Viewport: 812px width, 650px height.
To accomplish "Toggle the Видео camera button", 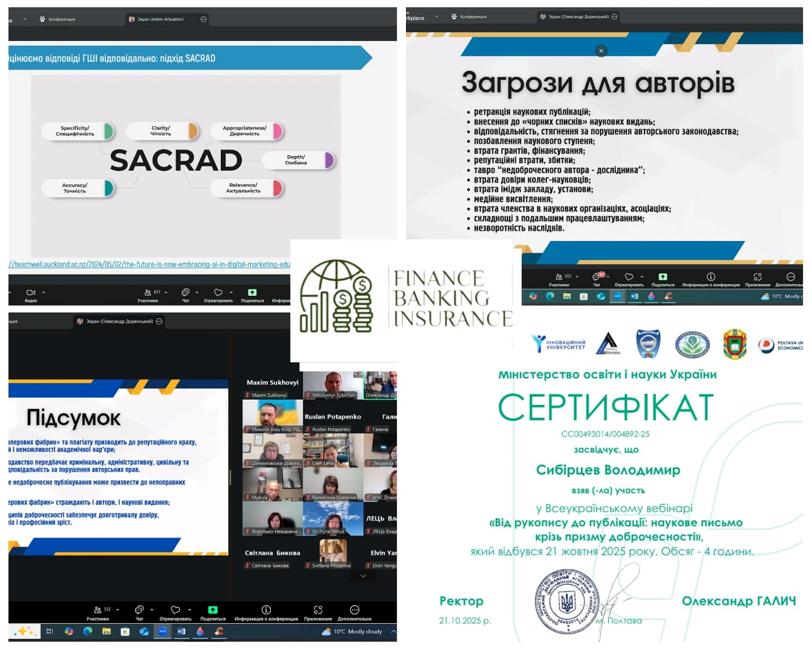I will coord(31,294).
